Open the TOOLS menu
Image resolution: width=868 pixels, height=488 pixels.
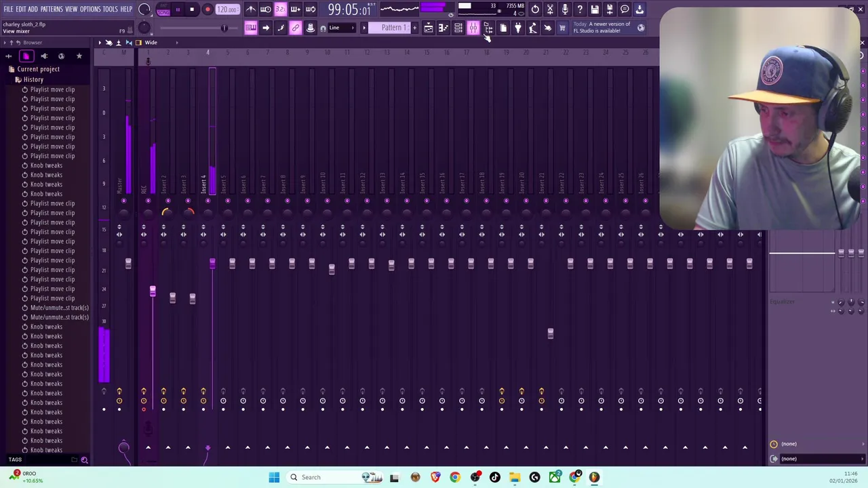111,9
